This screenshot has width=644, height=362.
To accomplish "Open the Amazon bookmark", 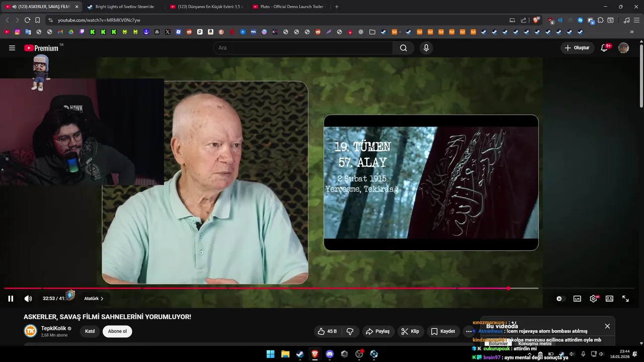I will pyautogui.click(x=210, y=32).
